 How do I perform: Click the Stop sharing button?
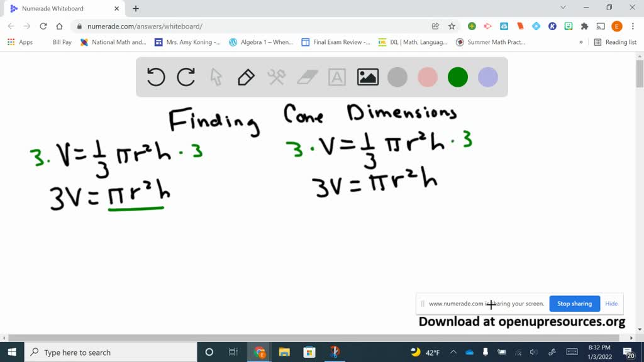tap(574, 304)
